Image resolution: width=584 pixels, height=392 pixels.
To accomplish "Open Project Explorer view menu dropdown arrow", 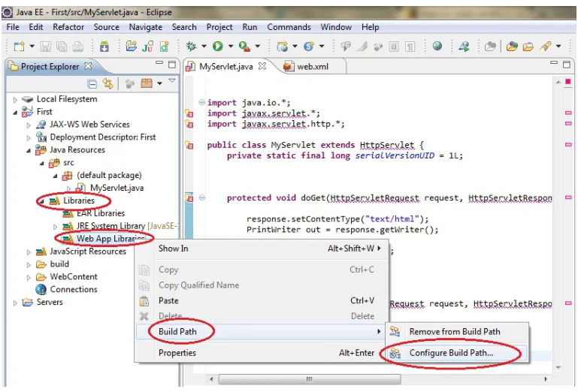I will [171, 82].
